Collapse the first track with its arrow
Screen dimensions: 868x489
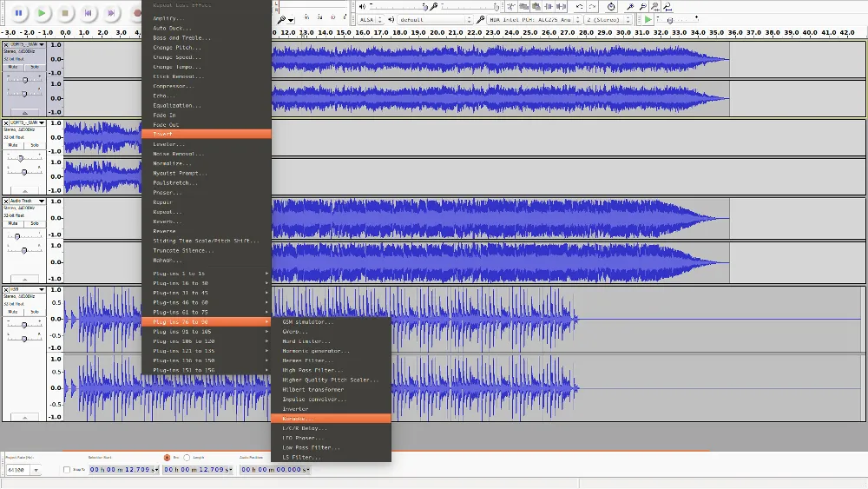(25, 112)
